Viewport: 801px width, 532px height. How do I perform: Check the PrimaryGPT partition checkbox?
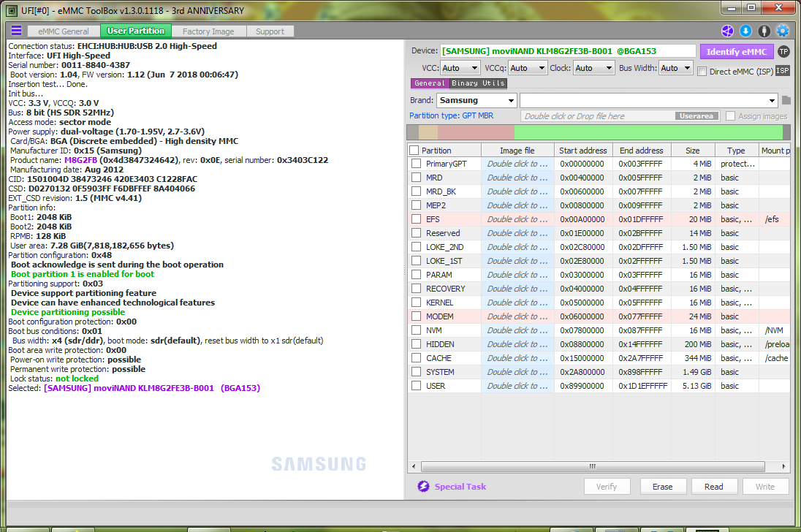pyautogui.click(x=417, y=164)
